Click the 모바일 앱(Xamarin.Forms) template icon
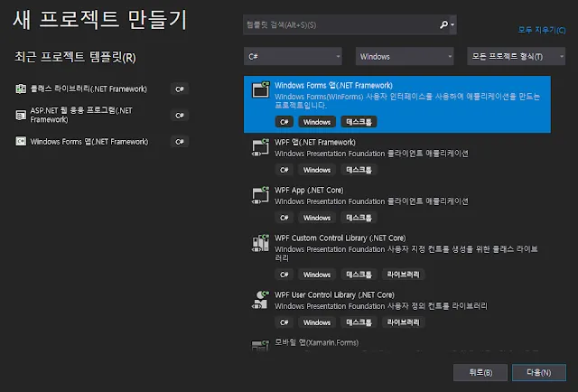The width and height of the screenshot is (578, 392). [x=261, y=345]
